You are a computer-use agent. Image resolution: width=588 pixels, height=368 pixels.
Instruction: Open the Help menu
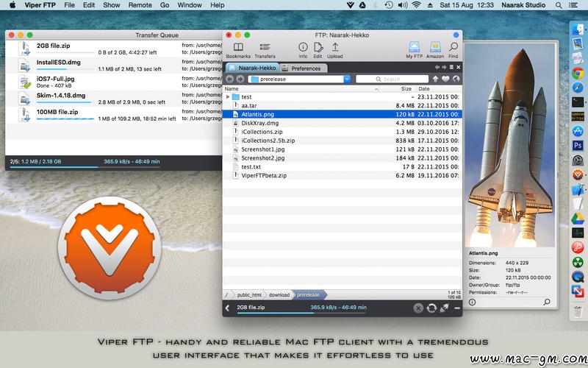(217, 5)
